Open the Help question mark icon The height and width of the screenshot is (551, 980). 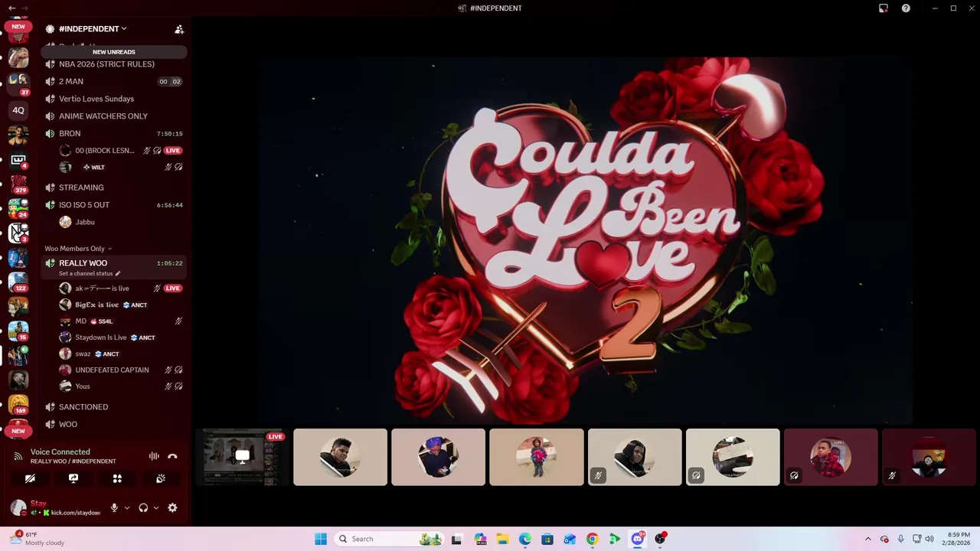click(x=906, y=8)
